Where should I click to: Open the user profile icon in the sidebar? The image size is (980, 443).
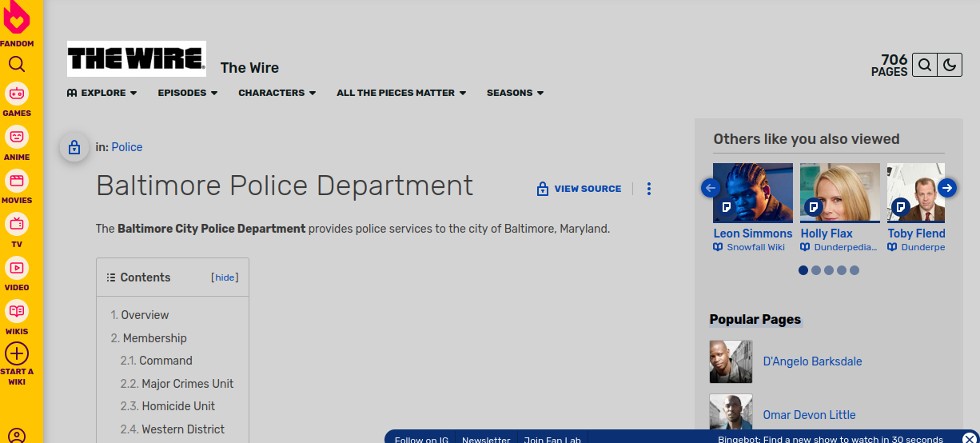tap(17, 436)
